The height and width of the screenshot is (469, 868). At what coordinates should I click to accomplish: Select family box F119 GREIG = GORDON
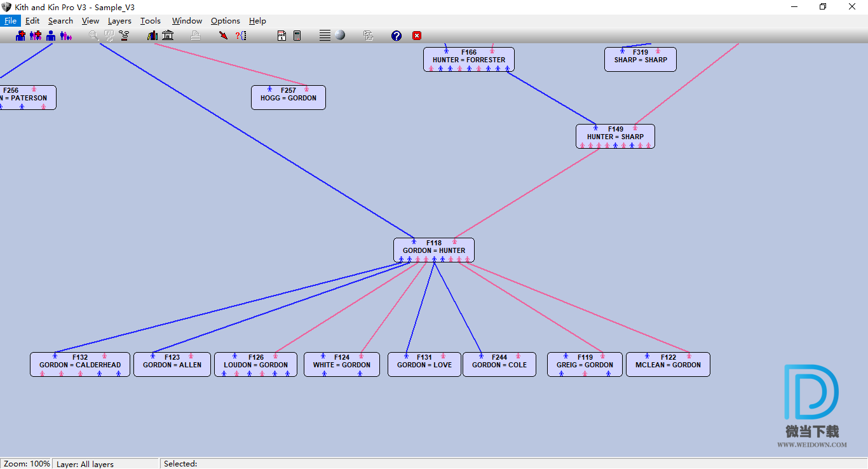pos(585,365)
